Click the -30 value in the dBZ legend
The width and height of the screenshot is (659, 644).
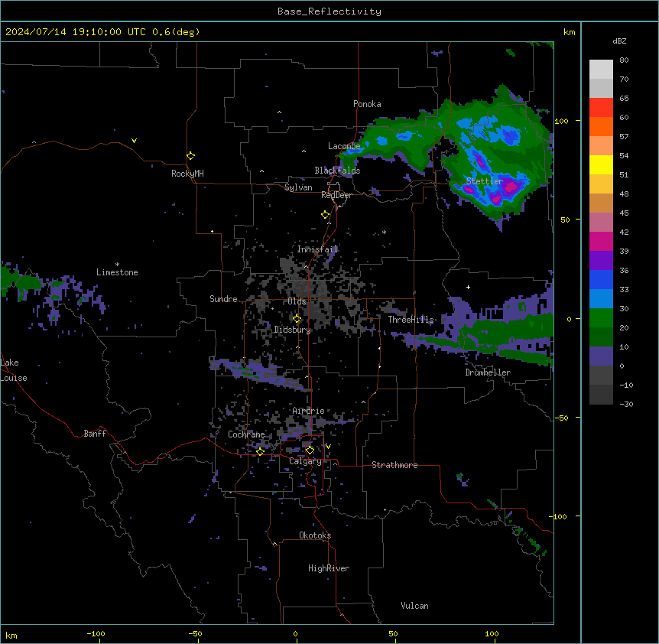coord(626,404)
